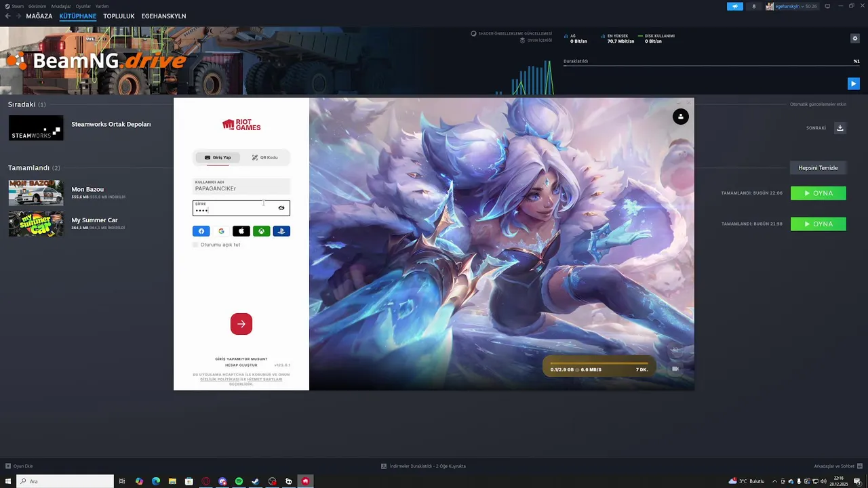Viewport: 868px width, 488px height.
Task: Select the Giriş Yap tab
Action: (218, 157)
